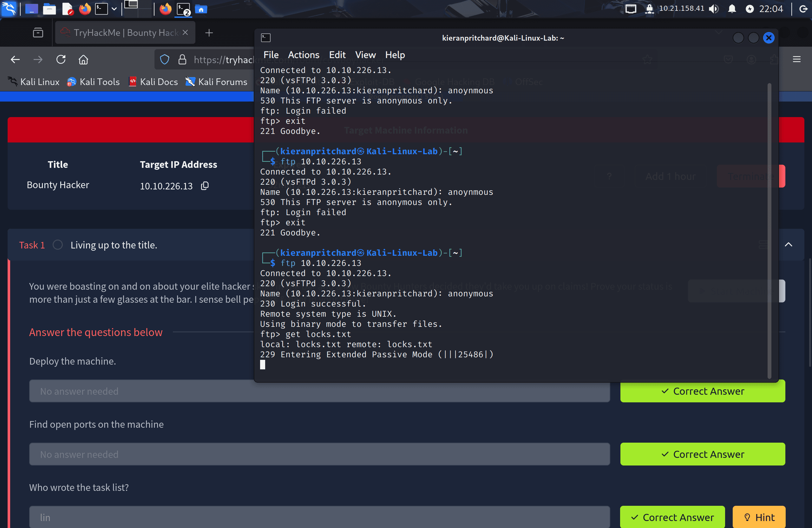The width and height of the screenshot is (812, 528).
Task: Click the tun0 IP 10.21.158.41 in panel
Action: click(681, 8)
